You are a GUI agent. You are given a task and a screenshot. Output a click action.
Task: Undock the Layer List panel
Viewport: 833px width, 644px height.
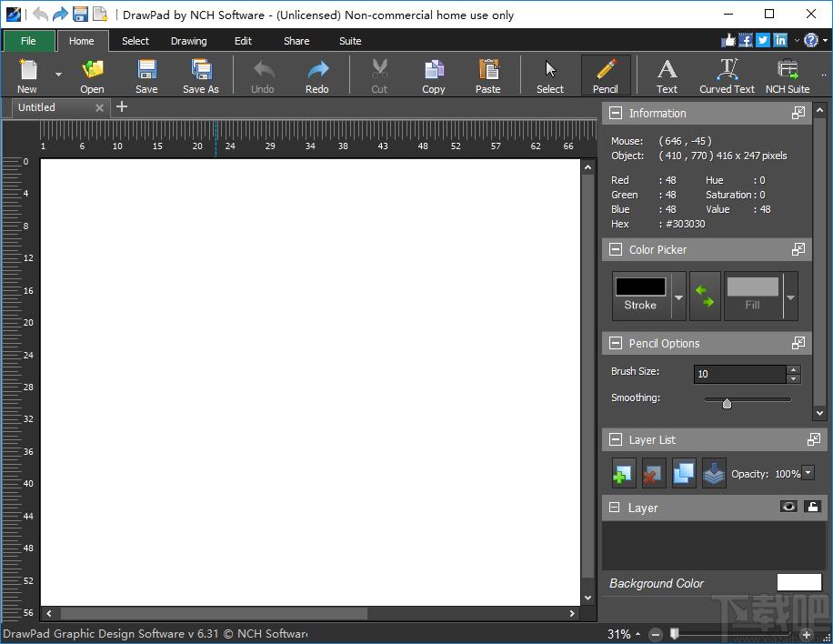coord(813,439)
